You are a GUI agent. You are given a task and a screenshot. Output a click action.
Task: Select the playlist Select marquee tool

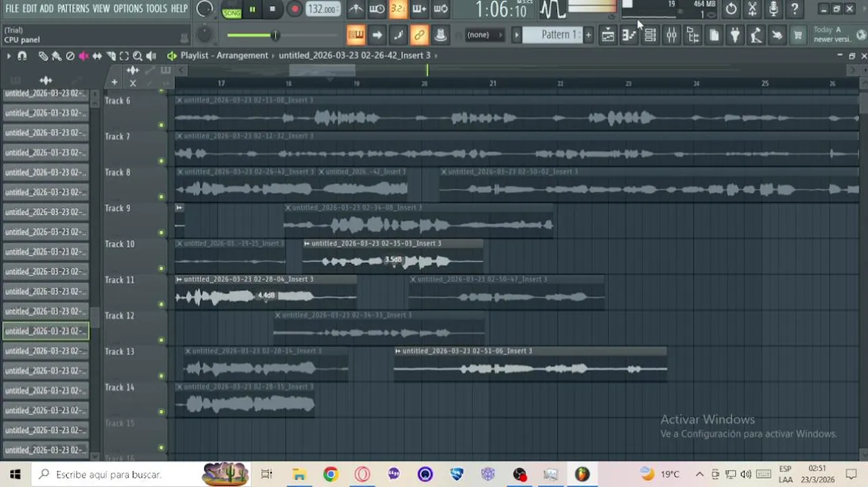[x=124, y=56]
